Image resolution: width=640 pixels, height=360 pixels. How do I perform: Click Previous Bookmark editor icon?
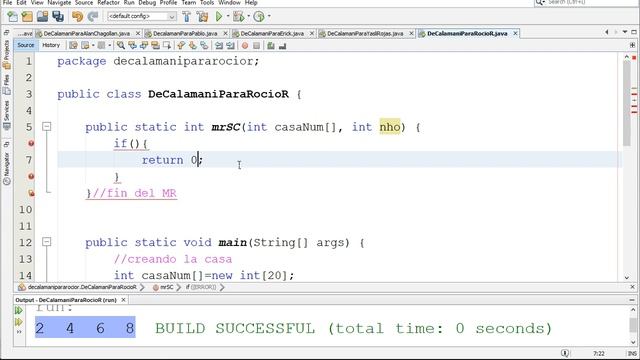click(x=181, y=45)
